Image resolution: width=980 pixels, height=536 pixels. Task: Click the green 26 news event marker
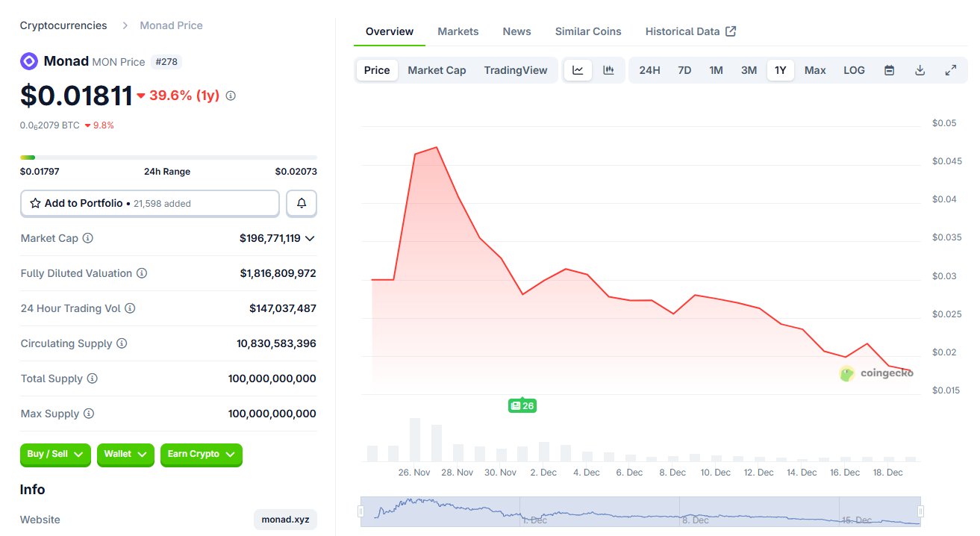tap(522, 406)
